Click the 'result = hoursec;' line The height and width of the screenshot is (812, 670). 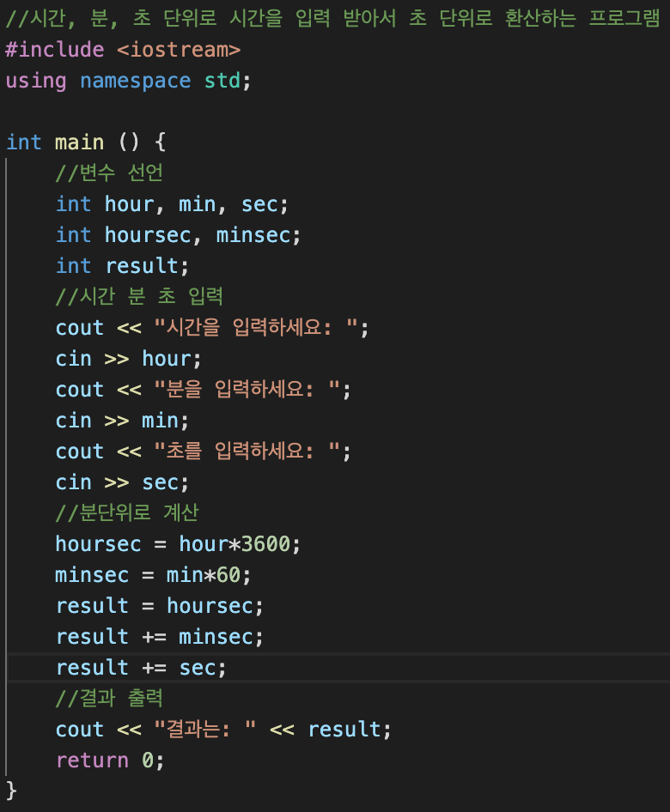coord(159,606)
